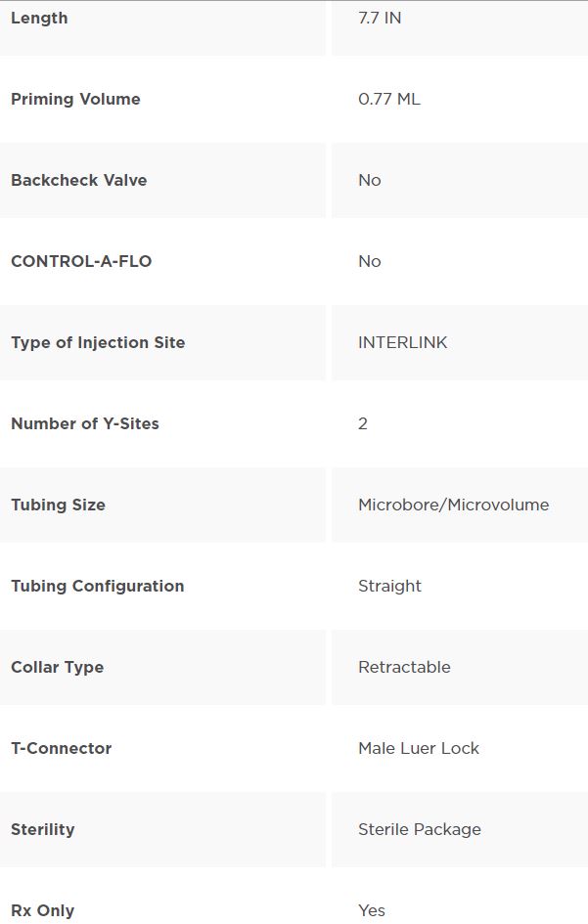This screenshot has width=588, height=924.
Task: Click the Tubing Size label
Action: [59, 505]
